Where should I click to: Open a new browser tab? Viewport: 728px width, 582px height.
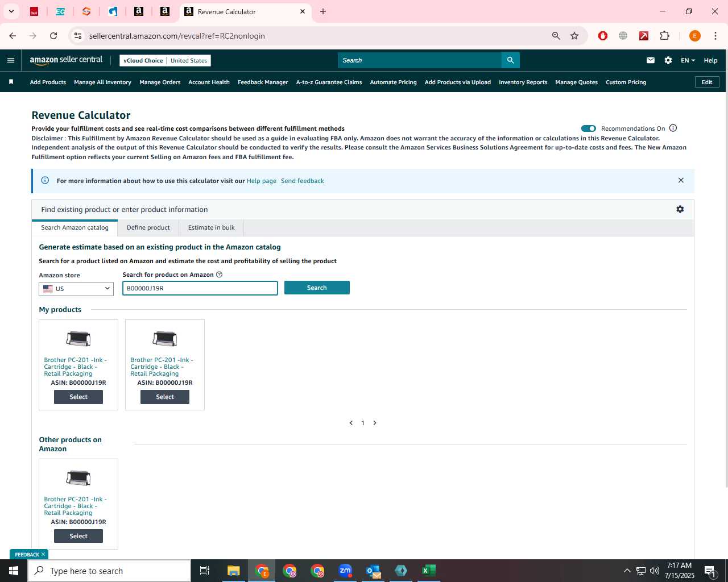(x=323, y=11)
